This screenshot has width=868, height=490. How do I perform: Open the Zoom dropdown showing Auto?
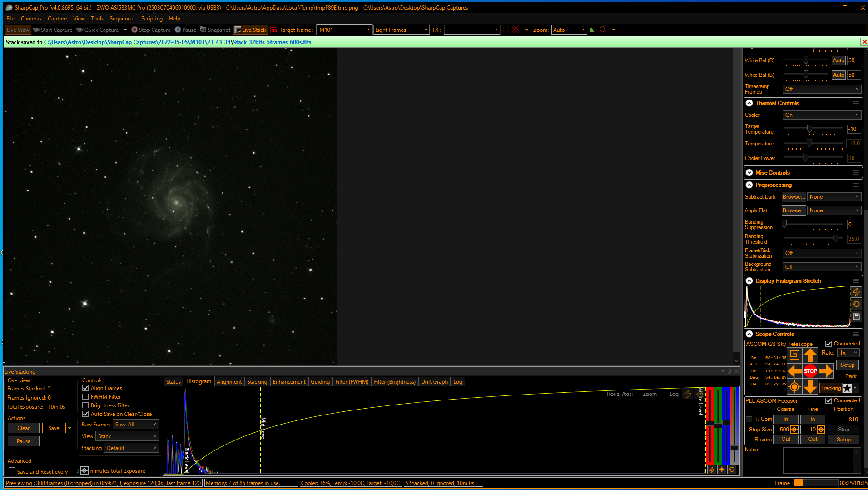pyautogui.click(x=569, y=30)
